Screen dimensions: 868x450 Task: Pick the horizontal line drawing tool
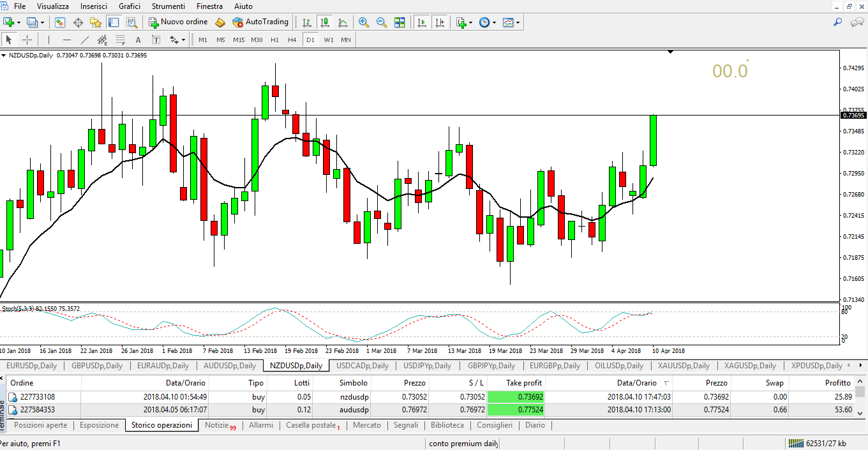[66, 40]
